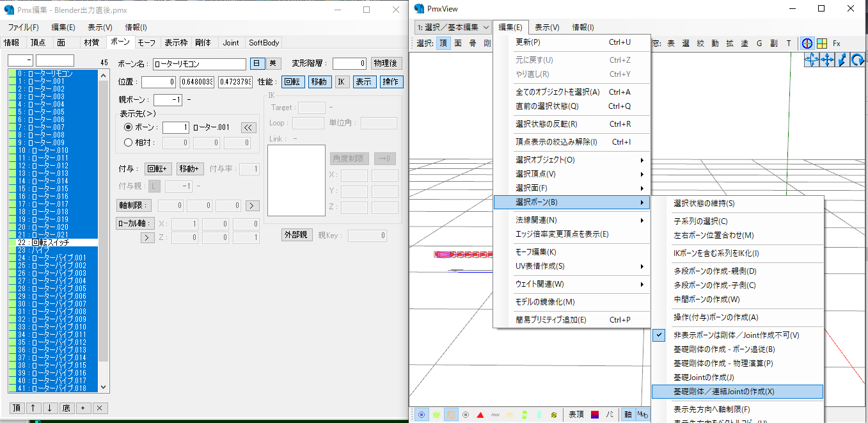Click the red triangle face display icon
Viewport: 868px width, 423px height.
point(480,415)
